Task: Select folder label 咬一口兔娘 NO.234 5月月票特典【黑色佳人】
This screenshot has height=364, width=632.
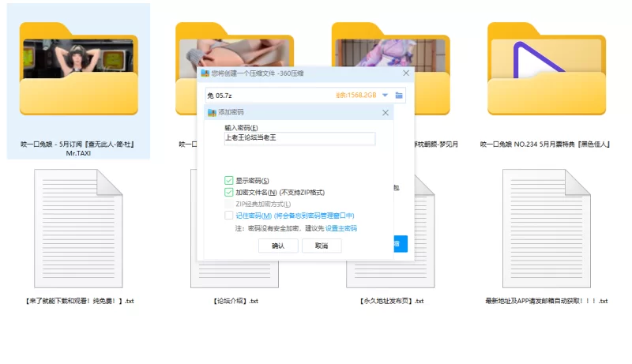Action: pos(545,144)
